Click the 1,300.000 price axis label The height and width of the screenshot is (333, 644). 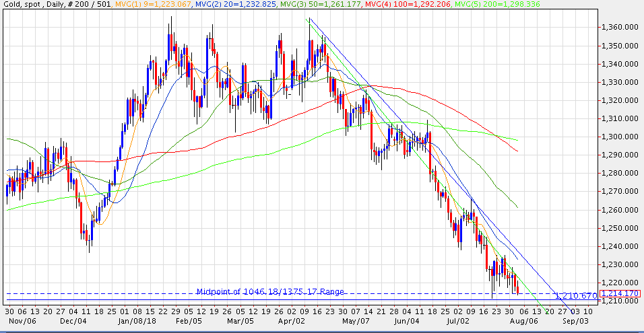619,137
